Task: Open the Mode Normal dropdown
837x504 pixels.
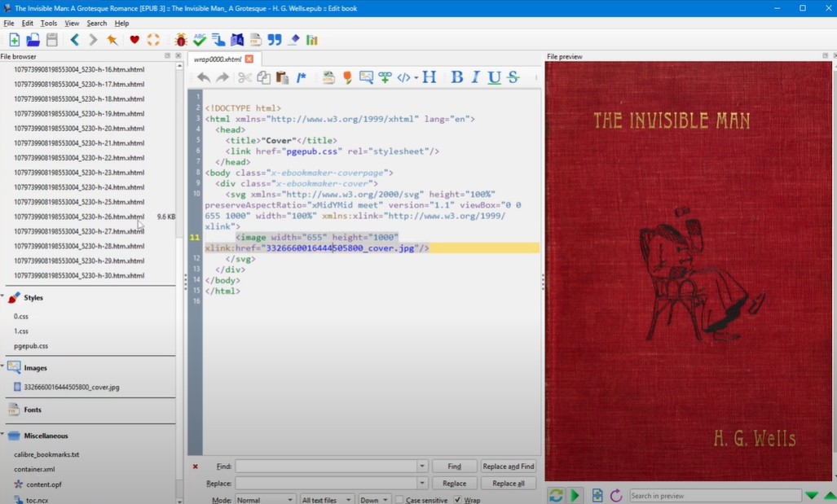Action: point(265,500)
